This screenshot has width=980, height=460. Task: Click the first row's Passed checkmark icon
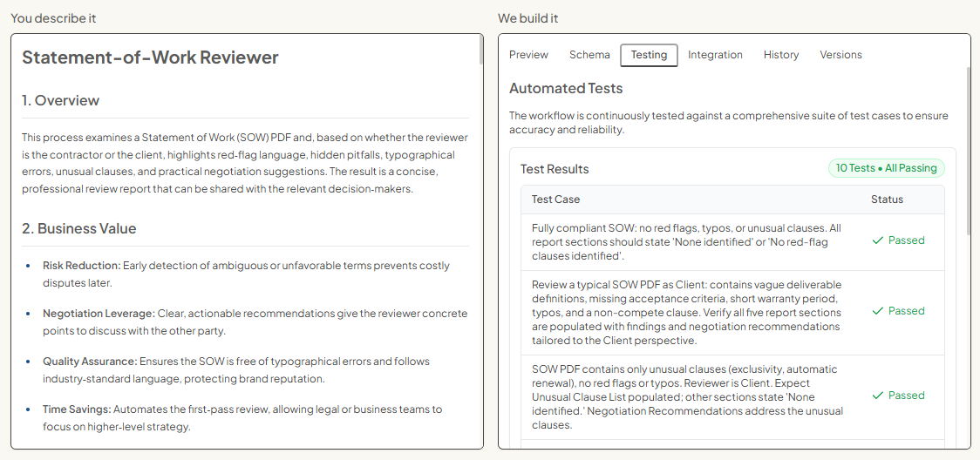[878, 240]
